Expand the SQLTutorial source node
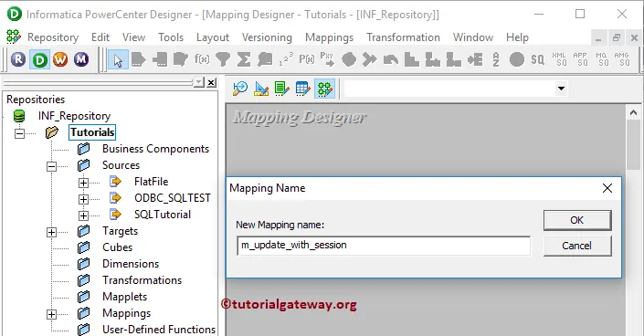Image resolution: width=644 pixels, height=336 pixels. (x=83, y=215)
